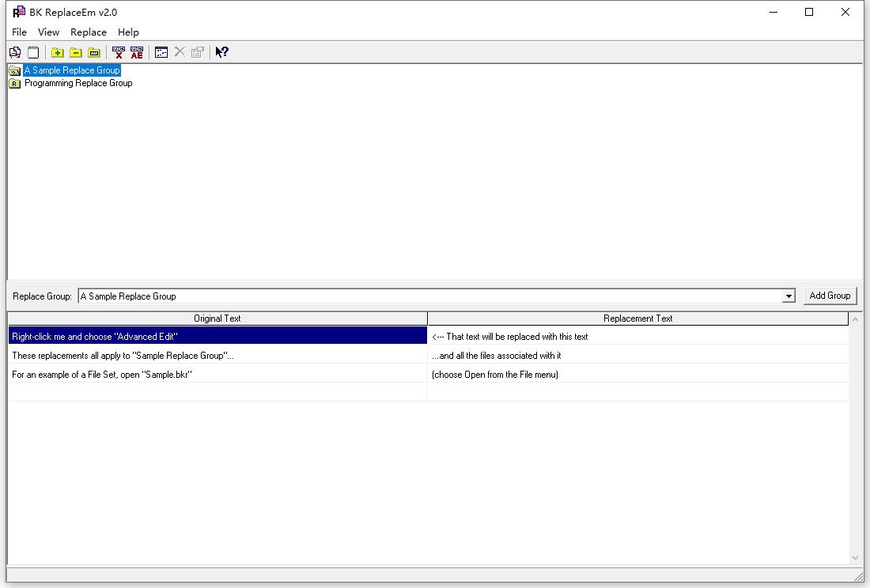
Task: Click the add group folder icon
Action: pyautogui.click(x=58, y=52)
